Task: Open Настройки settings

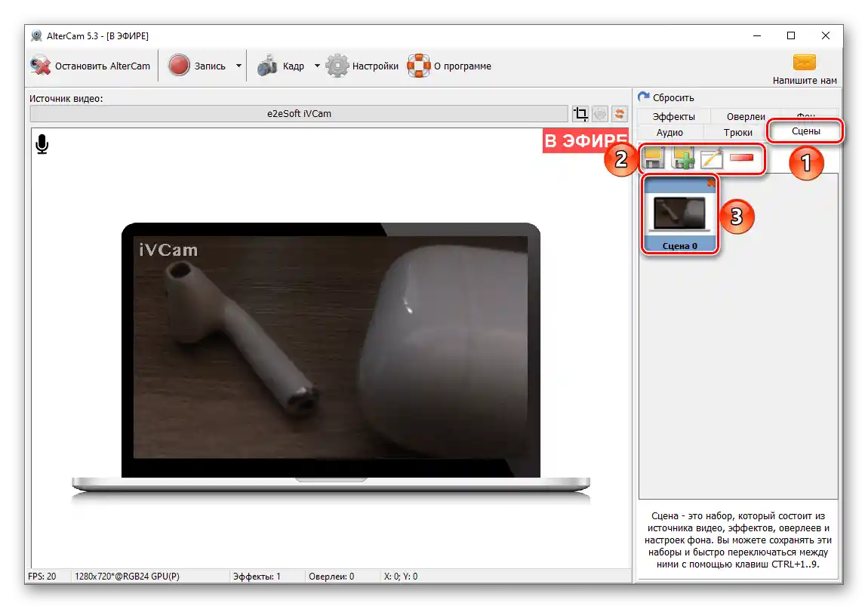Action: (362, 66)
